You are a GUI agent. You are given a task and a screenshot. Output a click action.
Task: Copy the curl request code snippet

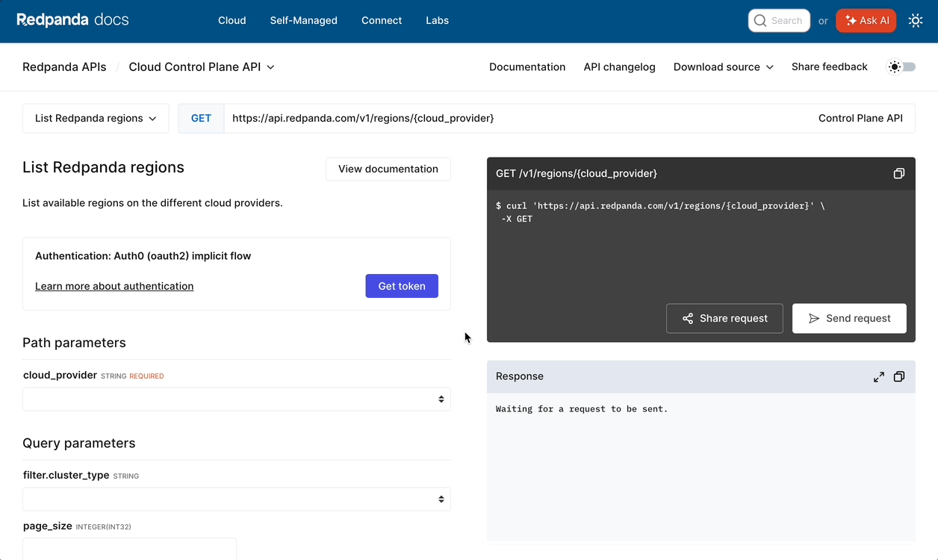[x=898, y=172]
